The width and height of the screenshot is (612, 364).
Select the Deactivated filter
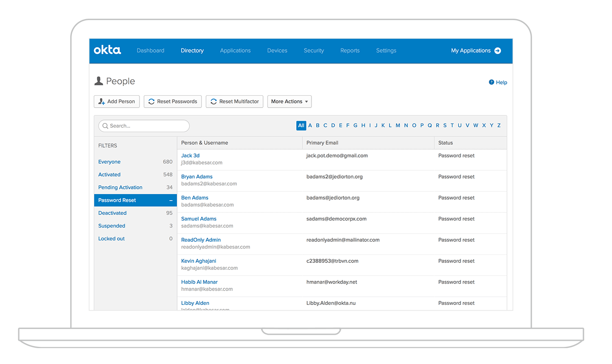point(113,213)
